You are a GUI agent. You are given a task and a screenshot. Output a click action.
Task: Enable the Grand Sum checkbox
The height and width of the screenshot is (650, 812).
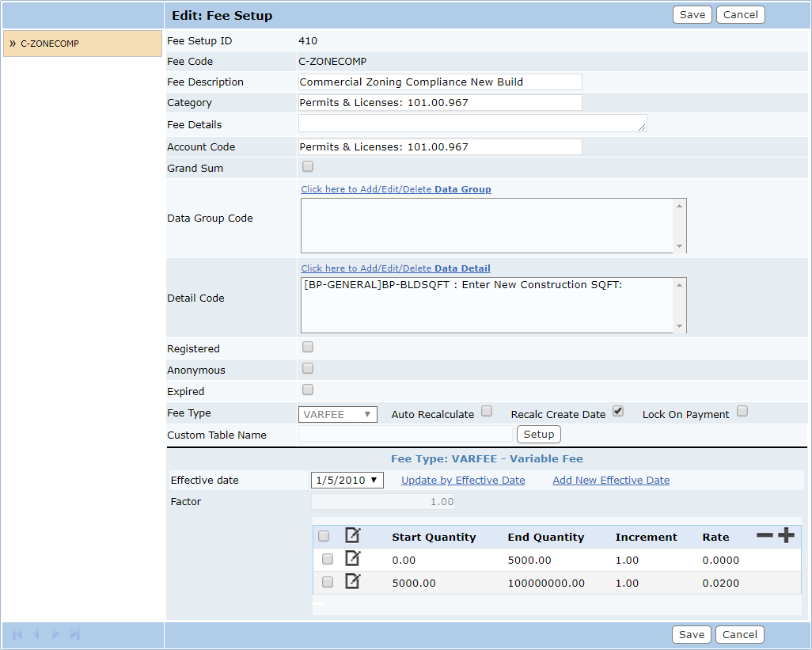(308, 167)
